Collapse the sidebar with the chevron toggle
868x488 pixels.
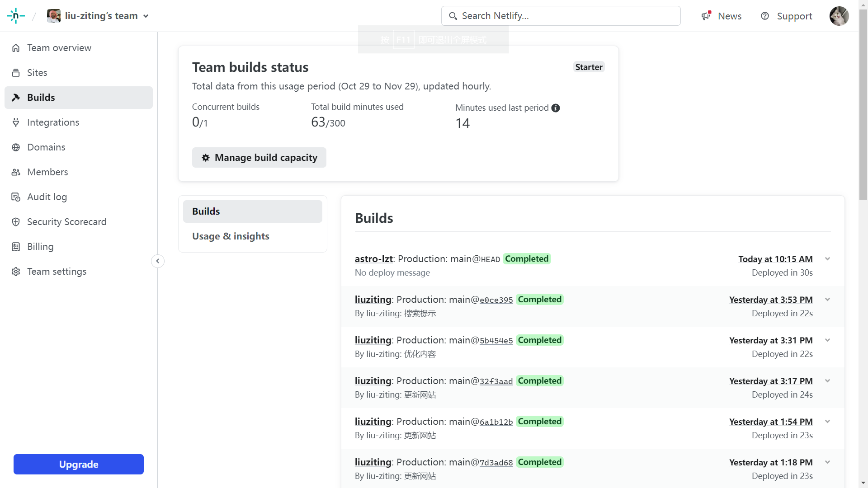pos(158,261)
